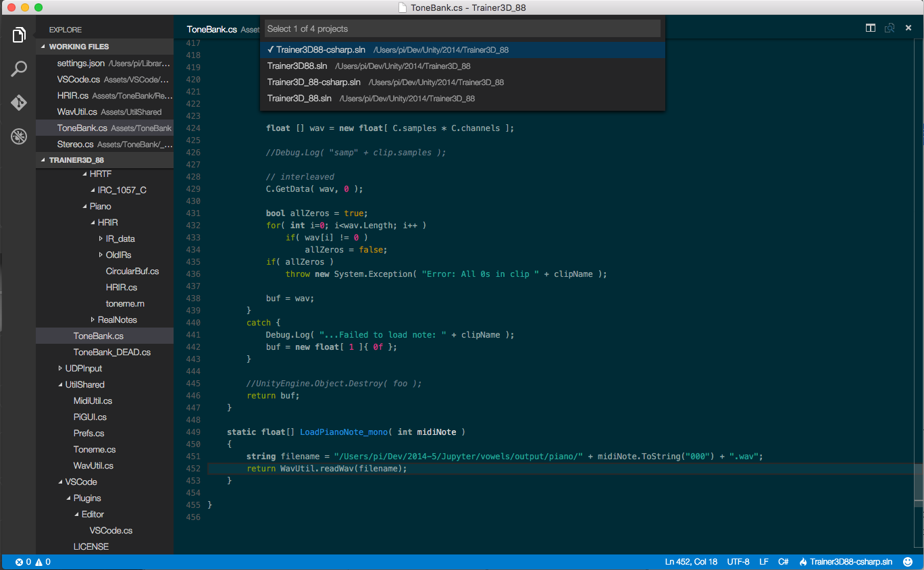Choose Trainer3D88.sln from the project list
The width and height of the screenshot is (924, 570).
click(x=463, y=66)
